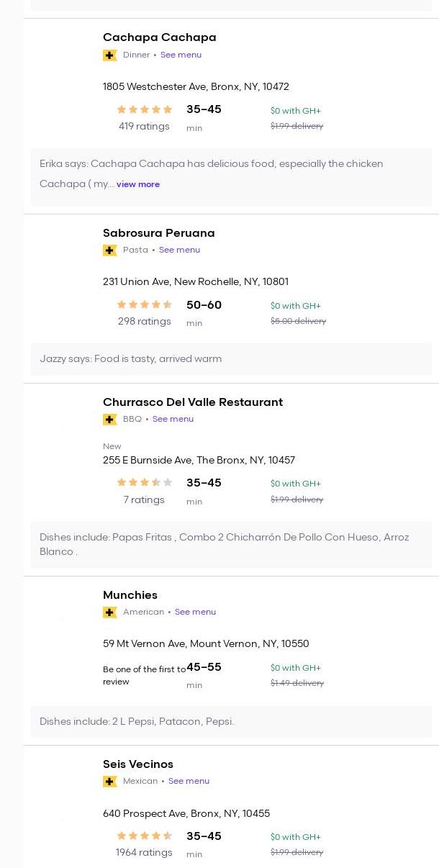Click the star rating for Seis Vecinos
Viewport: 439px width, 868px height.
[144, 836]
